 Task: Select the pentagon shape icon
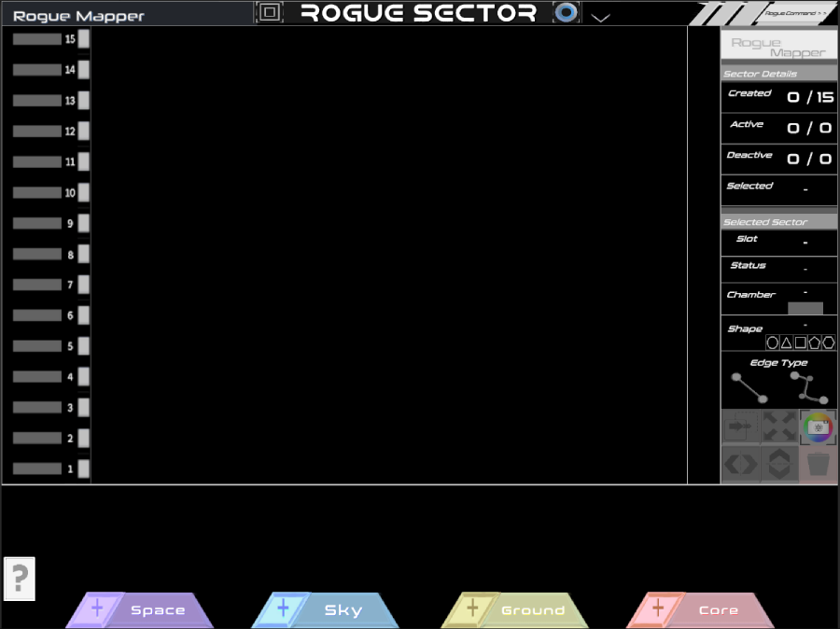814,342
